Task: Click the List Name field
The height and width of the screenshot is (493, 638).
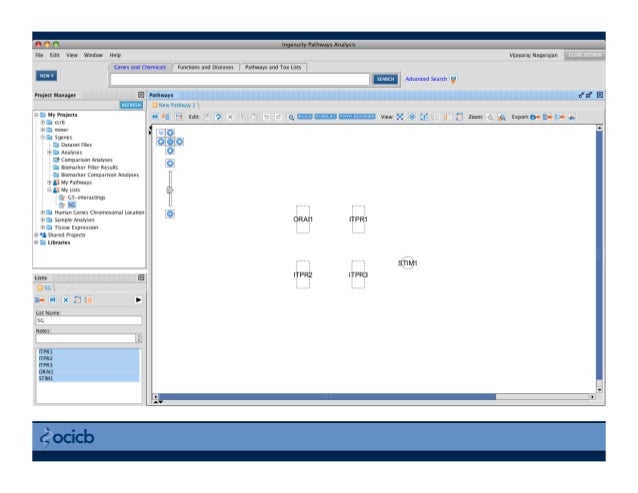Action: click(x=89, y=321)
